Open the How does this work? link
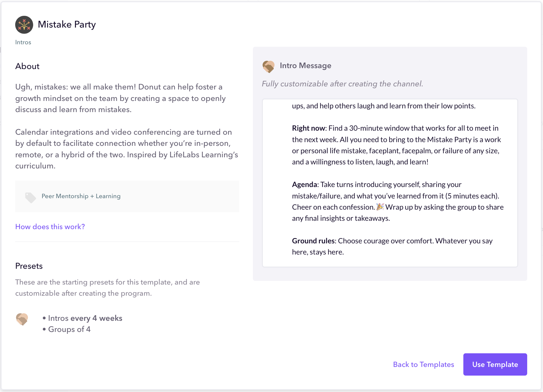This screenshot has width=543, height=392. (x=50, y=227)
